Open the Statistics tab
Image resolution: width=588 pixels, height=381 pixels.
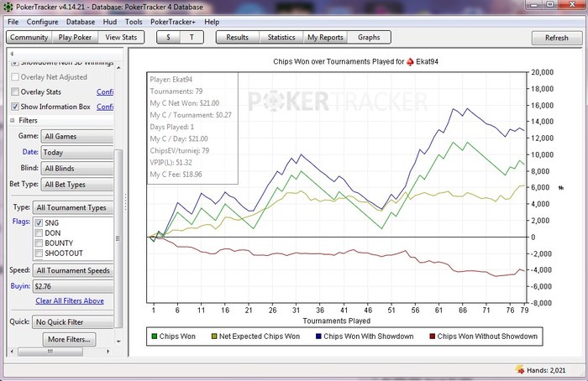pos(281,38)
